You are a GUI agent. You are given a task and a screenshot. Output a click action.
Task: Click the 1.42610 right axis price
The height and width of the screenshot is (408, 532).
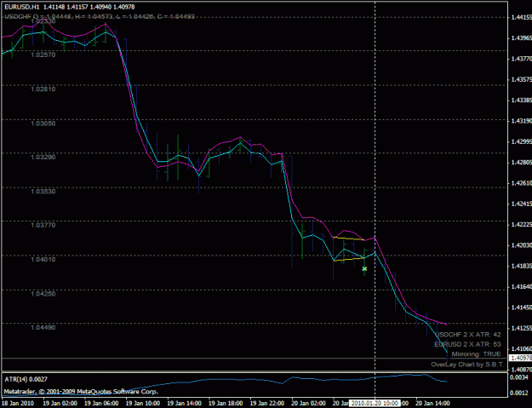tap(521, 183)
